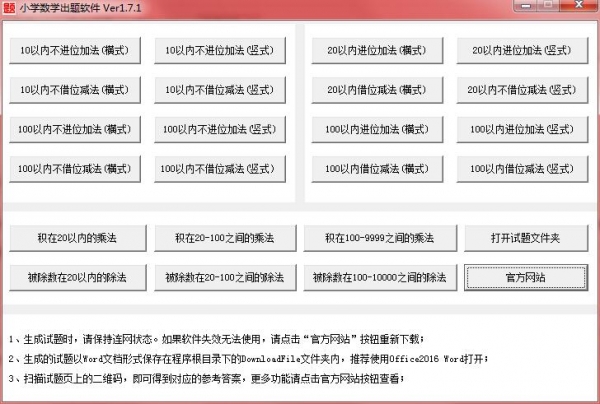Image resolution: width=600 pixels, height=404 pixels.
Task: Click note 2 about DownloadFile文件夹
Action: 248,359
